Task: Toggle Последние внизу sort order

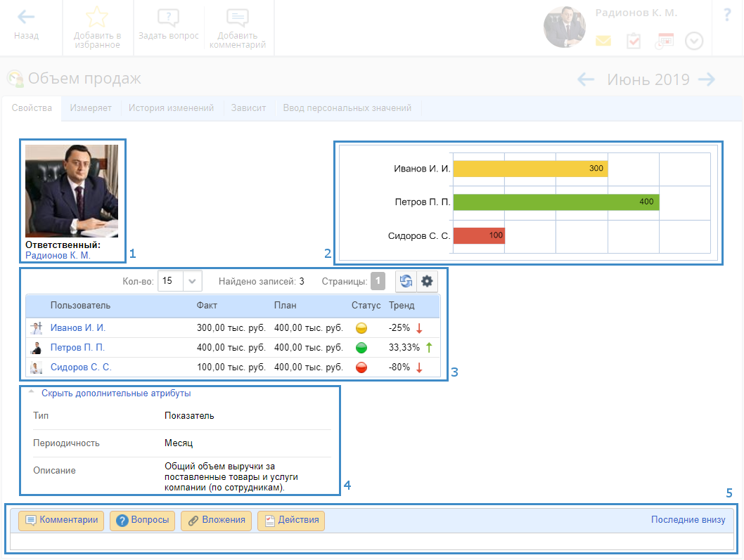Action: coord(687,520)
